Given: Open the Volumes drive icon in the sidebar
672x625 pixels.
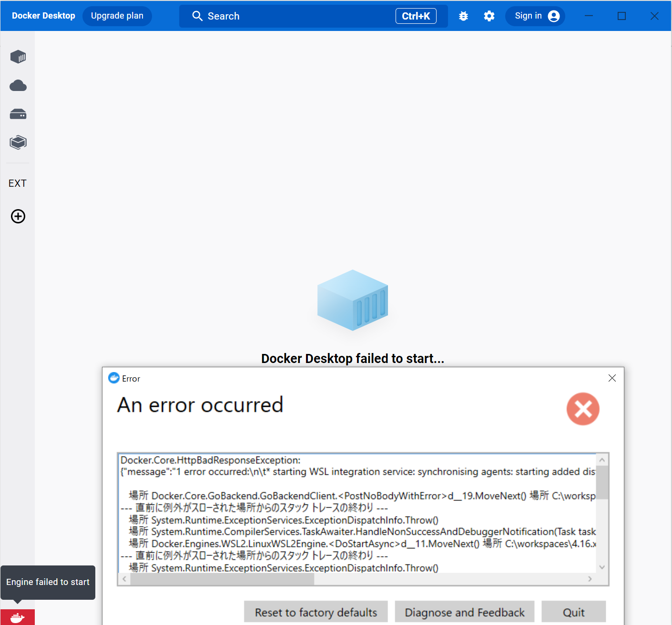Looking at the screenshot, I should coord(18,114).
